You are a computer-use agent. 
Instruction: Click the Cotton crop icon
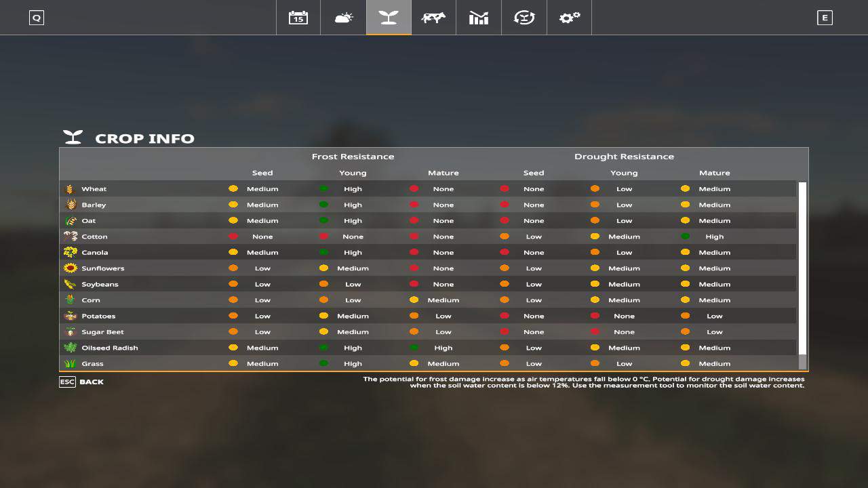(70, 237)
